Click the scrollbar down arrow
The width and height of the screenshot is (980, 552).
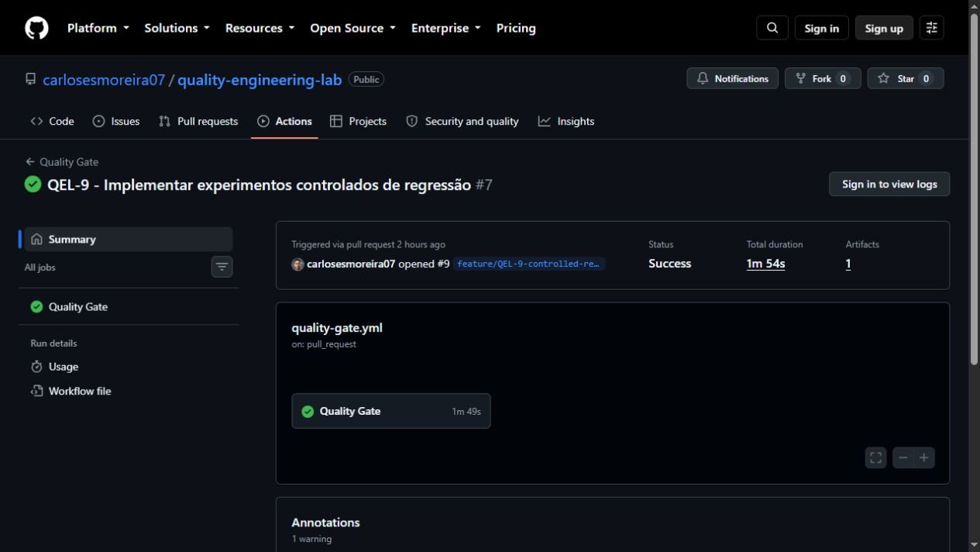point(974,546)
